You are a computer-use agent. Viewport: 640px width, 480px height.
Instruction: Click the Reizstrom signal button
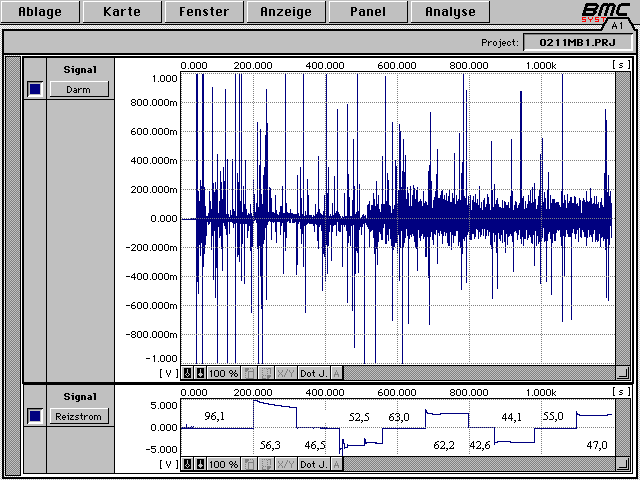coord(79,416)
